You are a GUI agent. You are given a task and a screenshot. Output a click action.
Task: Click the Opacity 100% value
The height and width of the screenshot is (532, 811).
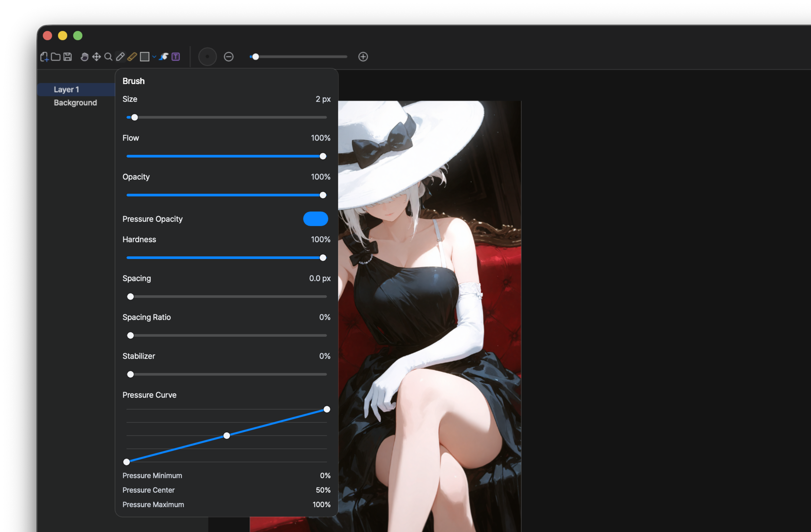pos(321,177)
